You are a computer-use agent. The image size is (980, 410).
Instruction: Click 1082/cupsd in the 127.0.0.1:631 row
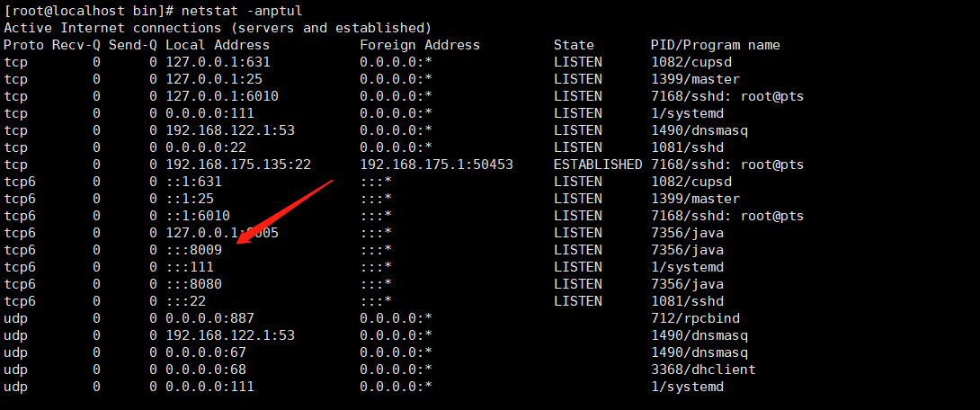tap(690, 63)
